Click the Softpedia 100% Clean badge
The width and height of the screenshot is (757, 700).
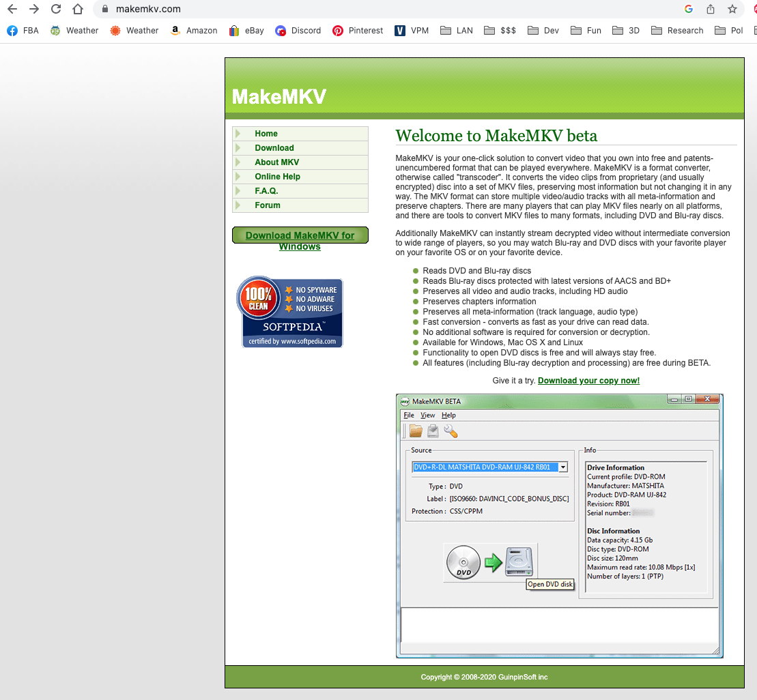(289, 312)
